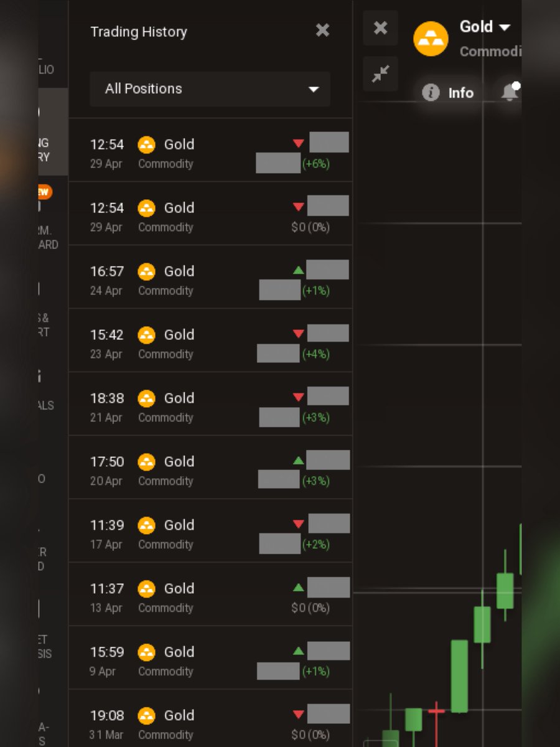Select the 18:38 21 Apr Gold trade
This screenshot has height=747, width=560.
tap(210, 404)
